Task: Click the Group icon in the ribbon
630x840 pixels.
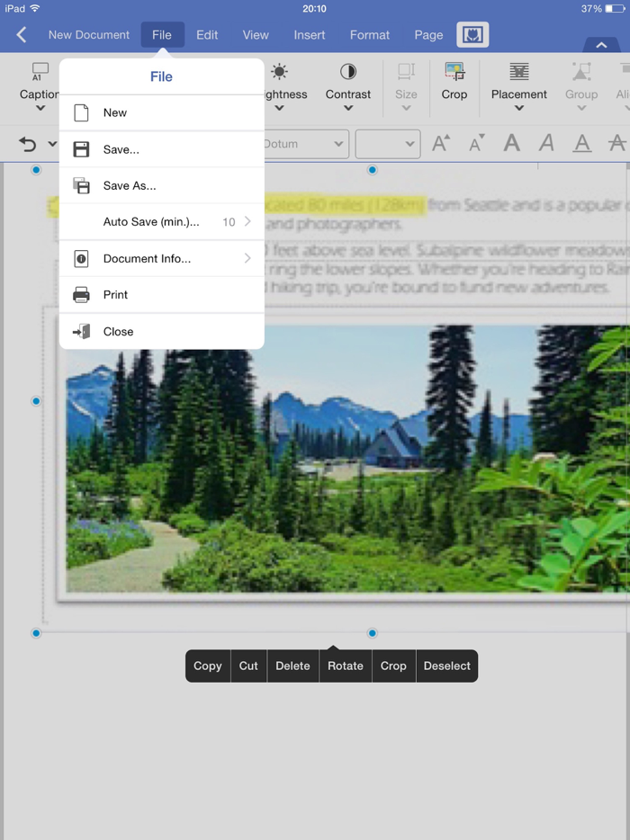Action: coord(581,71)
